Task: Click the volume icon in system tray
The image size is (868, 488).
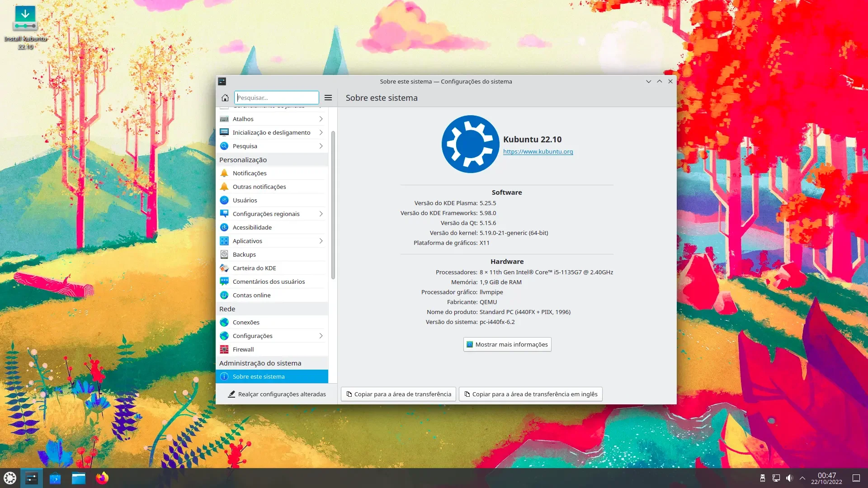Action: click(789, 478)
